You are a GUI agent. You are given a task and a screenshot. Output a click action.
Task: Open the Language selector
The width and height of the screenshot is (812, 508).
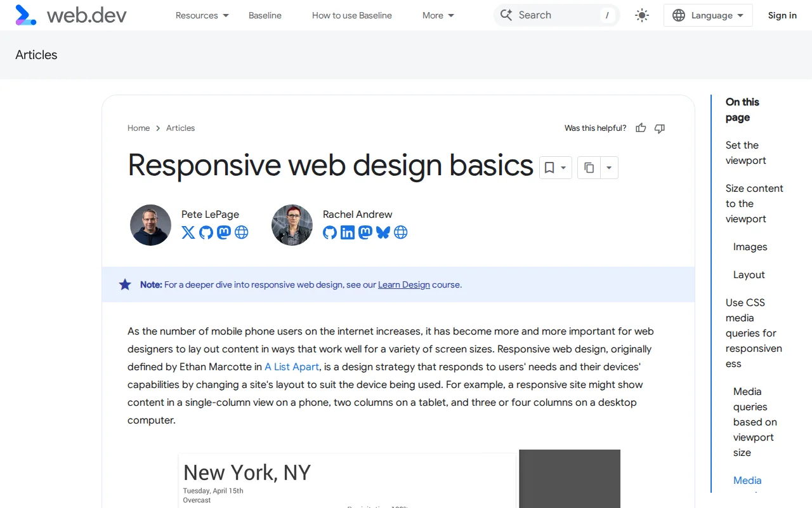(x=707, y=15)
